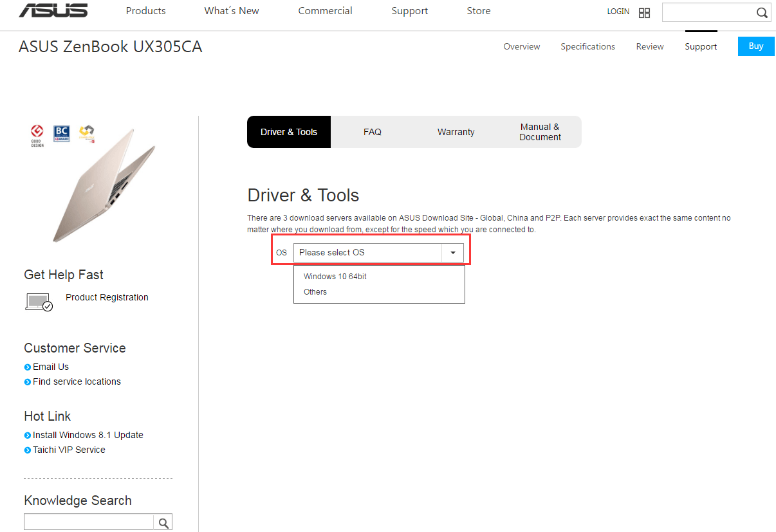The image size is (776, 532).
Task: Open the Commercial menu
Action: click(x=325, y=11)
